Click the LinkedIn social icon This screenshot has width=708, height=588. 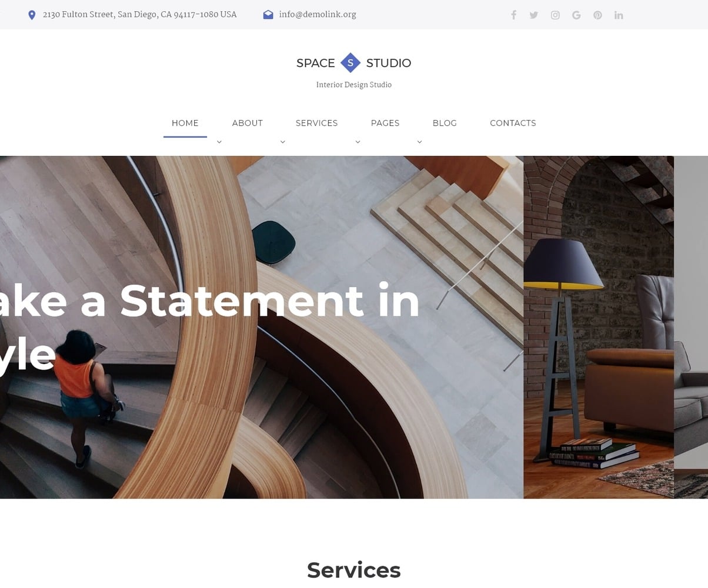(x=618, y=15)
